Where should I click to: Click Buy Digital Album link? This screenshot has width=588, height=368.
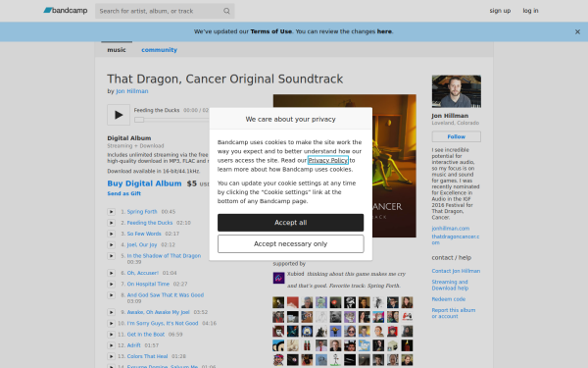pyautogui.click(x=144, y=184)
